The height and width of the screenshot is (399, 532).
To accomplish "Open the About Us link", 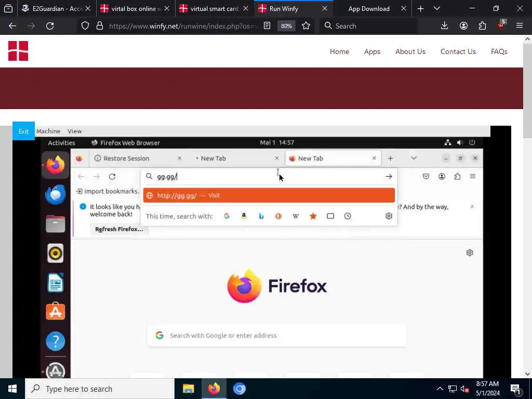I will coord(410,51).
